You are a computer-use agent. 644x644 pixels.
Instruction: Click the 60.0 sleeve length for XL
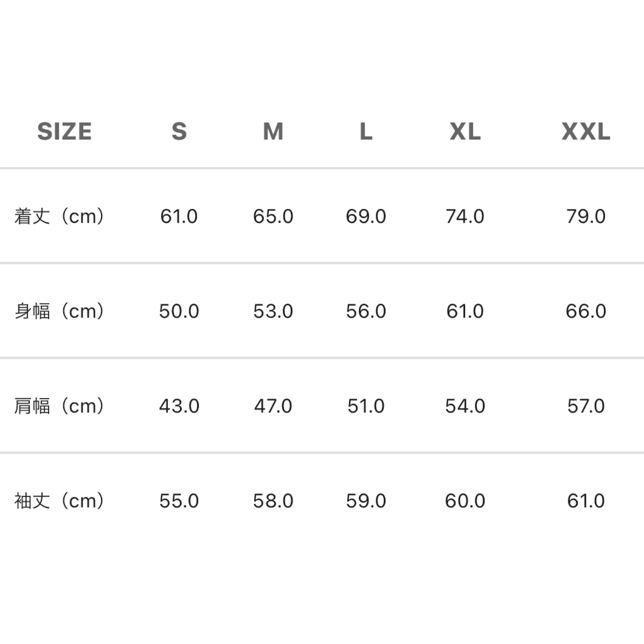pyautogui.click(x=465, y=501)
